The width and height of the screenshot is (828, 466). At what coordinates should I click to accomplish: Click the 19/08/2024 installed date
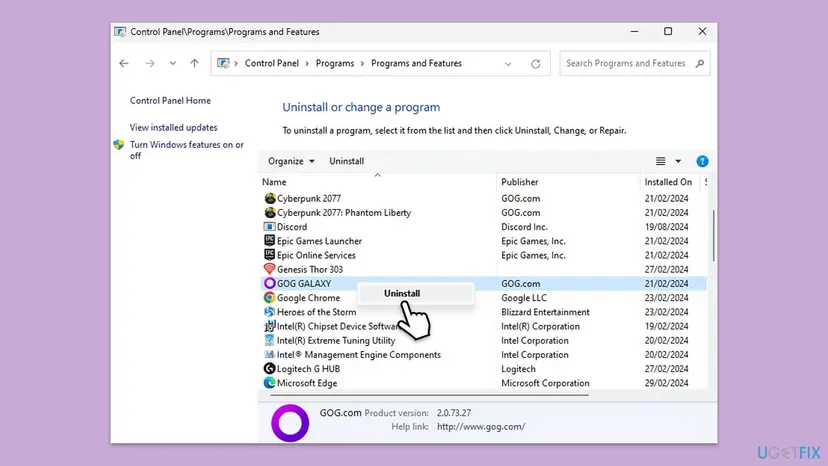point(666,227)
